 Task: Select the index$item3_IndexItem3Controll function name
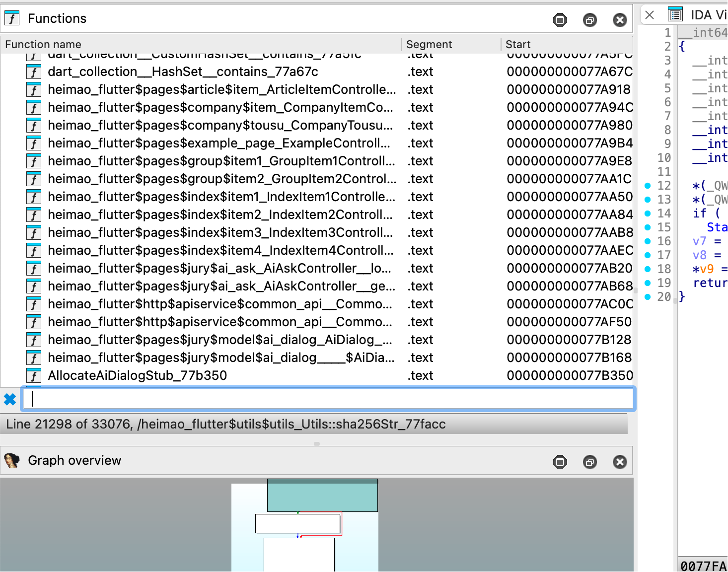click(220, 233)
